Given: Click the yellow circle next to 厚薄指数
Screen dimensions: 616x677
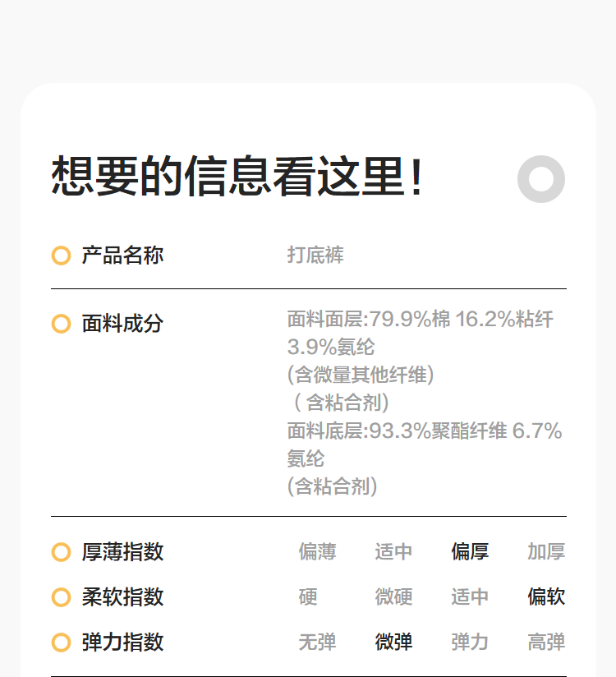Looking at the screenshot, I should tap(61, 552).
